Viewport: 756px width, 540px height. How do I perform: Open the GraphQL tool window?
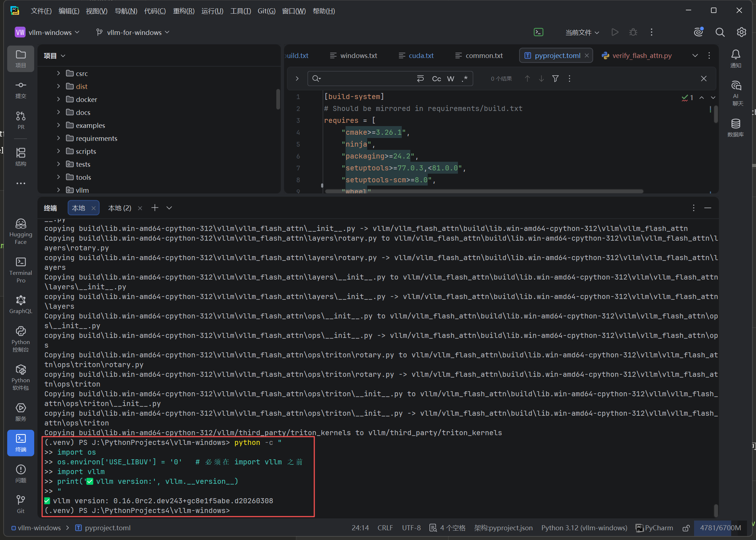click(21, 304)
